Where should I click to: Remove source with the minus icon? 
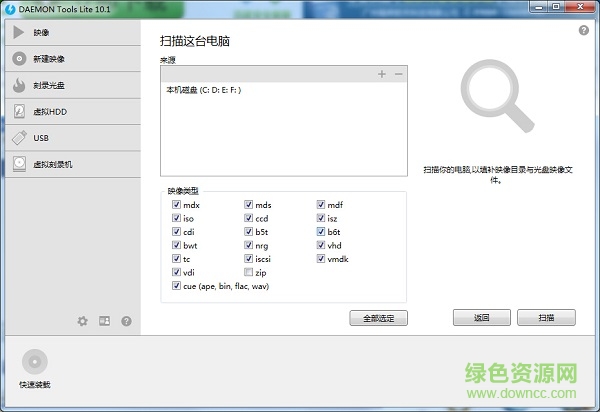tap(398, 75)
